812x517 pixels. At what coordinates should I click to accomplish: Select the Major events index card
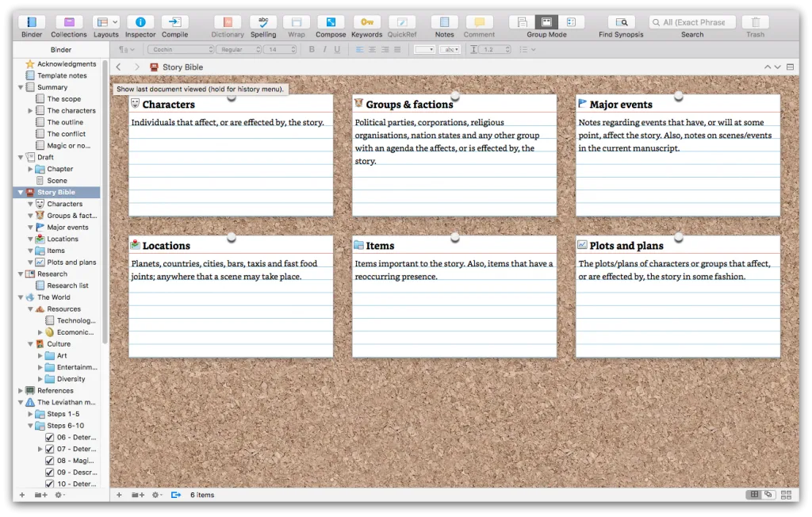click(678, 155)
